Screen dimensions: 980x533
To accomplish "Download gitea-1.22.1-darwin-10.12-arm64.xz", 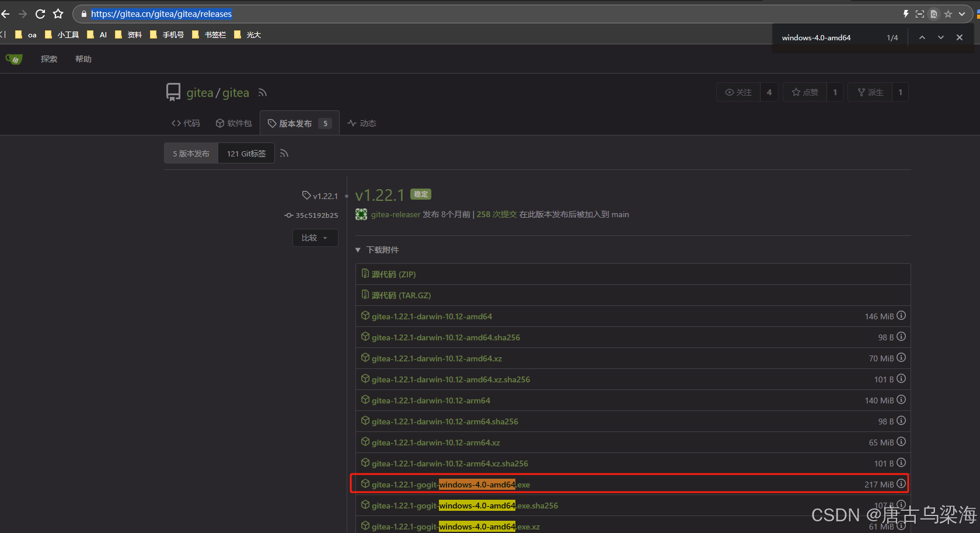I will coord(435,443).
